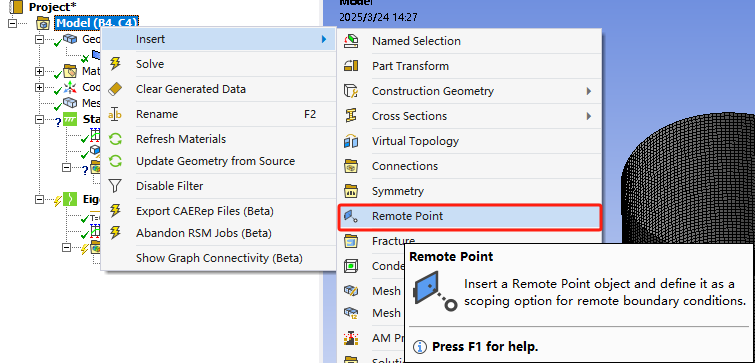Choose Refresh Materials
755x363 pixels.
coord(219,139)
